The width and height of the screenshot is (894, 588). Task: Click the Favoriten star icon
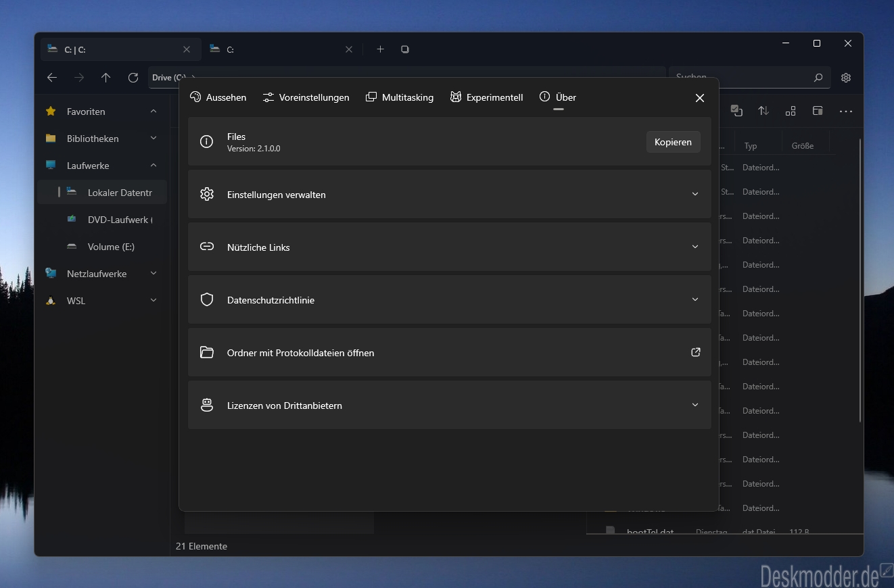[x=51, y=112]
